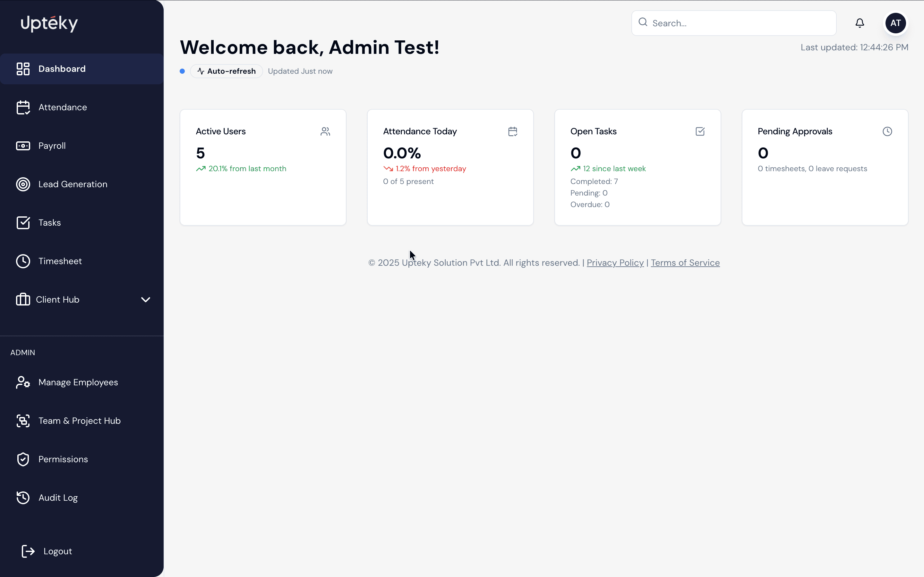
Task: Click the clock icon on Pending Approvals card
Action: click(x=887, y=131)
